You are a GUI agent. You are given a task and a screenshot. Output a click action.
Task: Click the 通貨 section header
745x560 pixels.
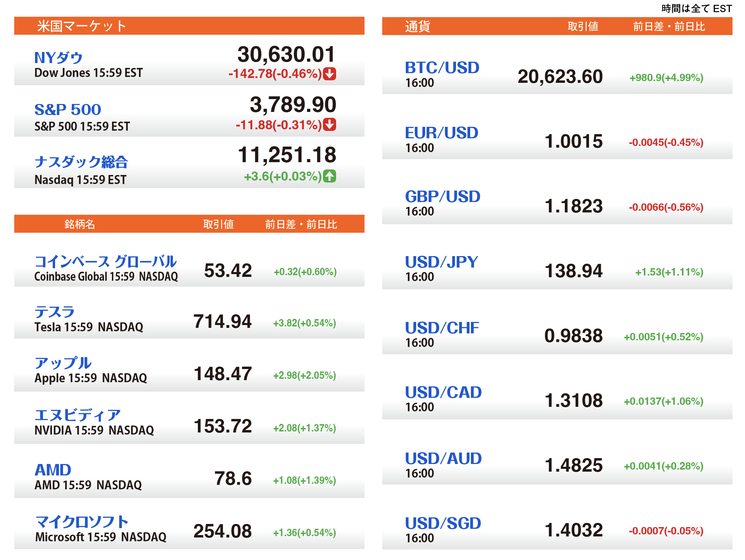pyautogui.click(x=418, y=26)
